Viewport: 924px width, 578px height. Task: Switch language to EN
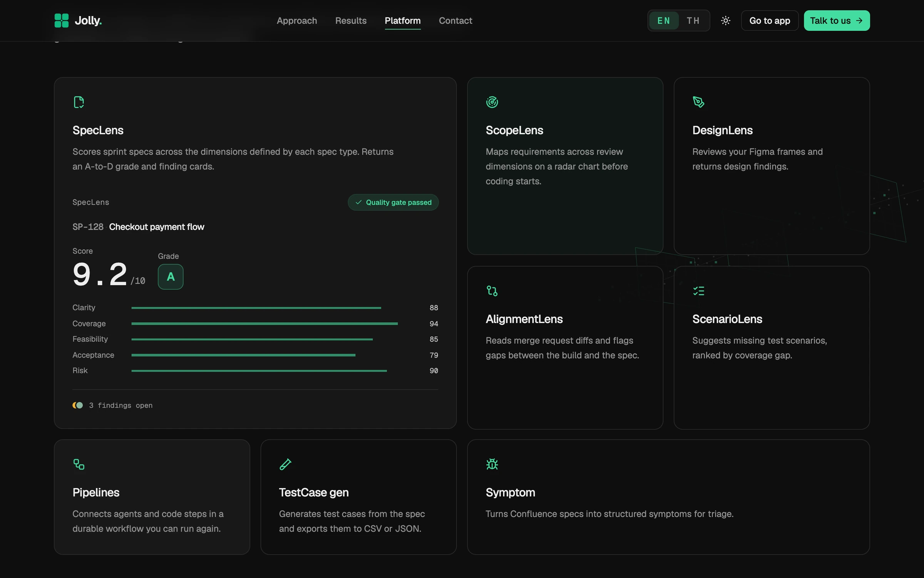click(664, 20)
